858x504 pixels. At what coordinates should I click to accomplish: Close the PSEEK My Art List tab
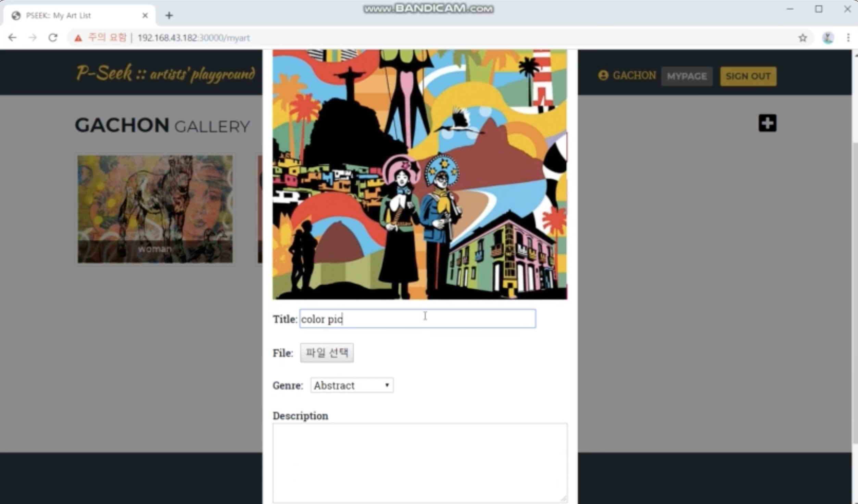pyautogui.click(x=145, y=15)
